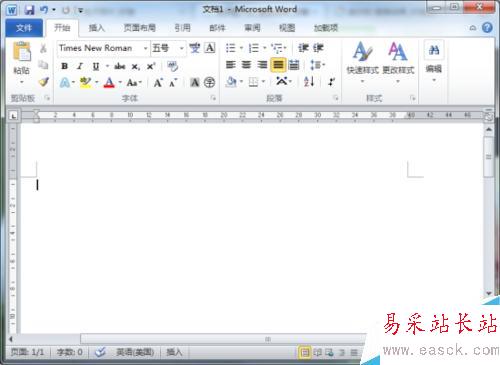Screen dimensions: 500x365
Task: Open the Times New Roman font dropdown
Action: point(146,48)
